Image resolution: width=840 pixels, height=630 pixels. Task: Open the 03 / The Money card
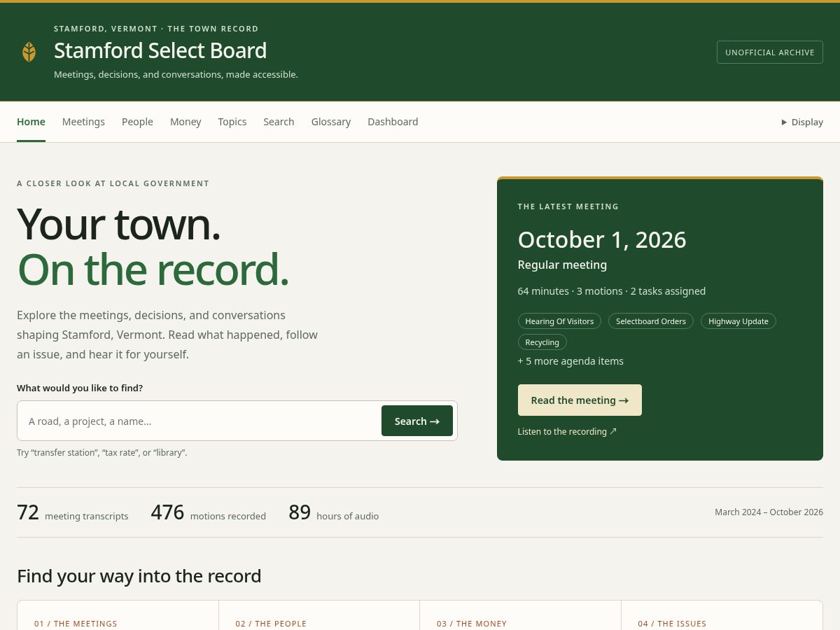tap(520, 615)
